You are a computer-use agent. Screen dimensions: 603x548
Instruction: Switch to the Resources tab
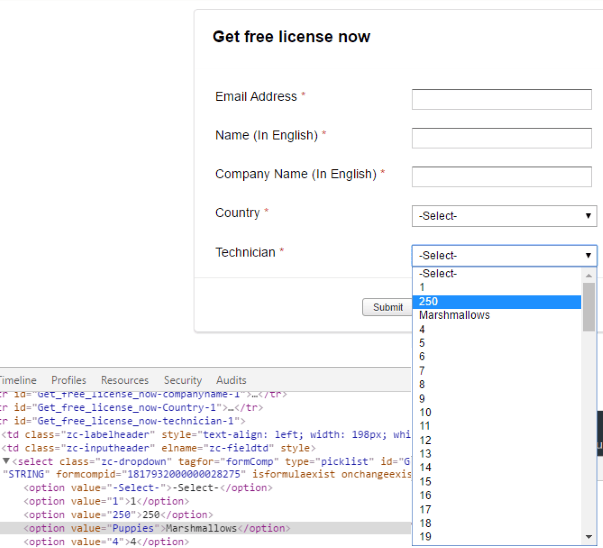point(125,380)
